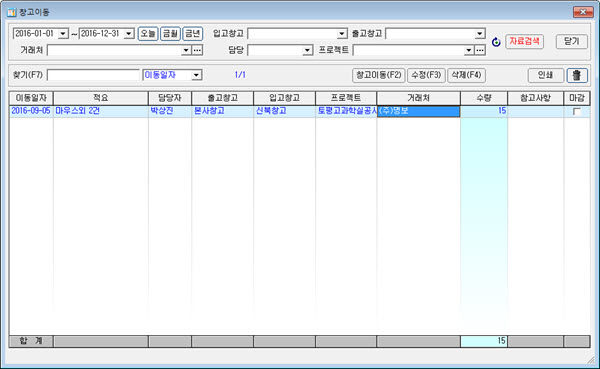The image size is (600, 369).
Task: Sort by the 적요 column header
Action: coord(101,98)
